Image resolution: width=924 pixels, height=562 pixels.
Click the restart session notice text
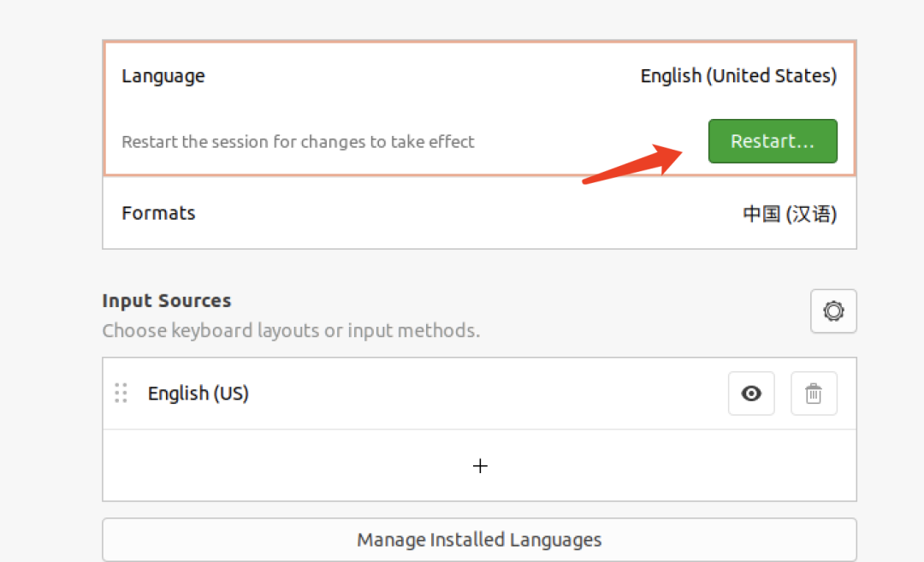pyautogui.click(x=298, y=142)
